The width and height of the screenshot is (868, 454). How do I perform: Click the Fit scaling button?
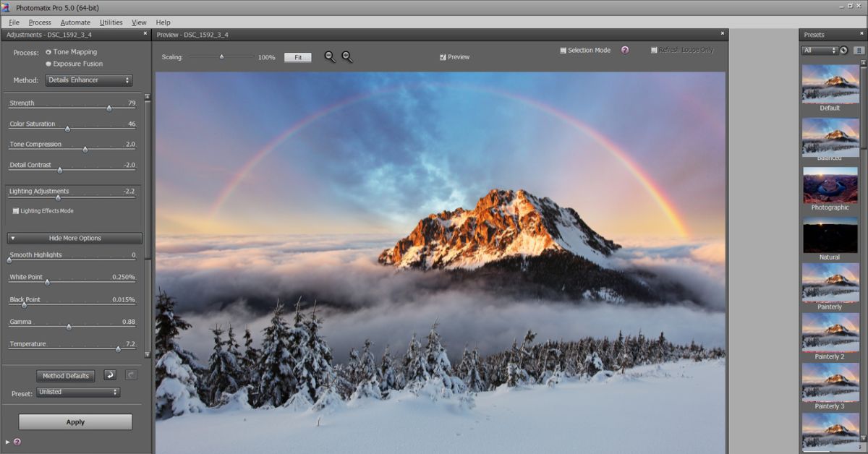click(297, 57)
